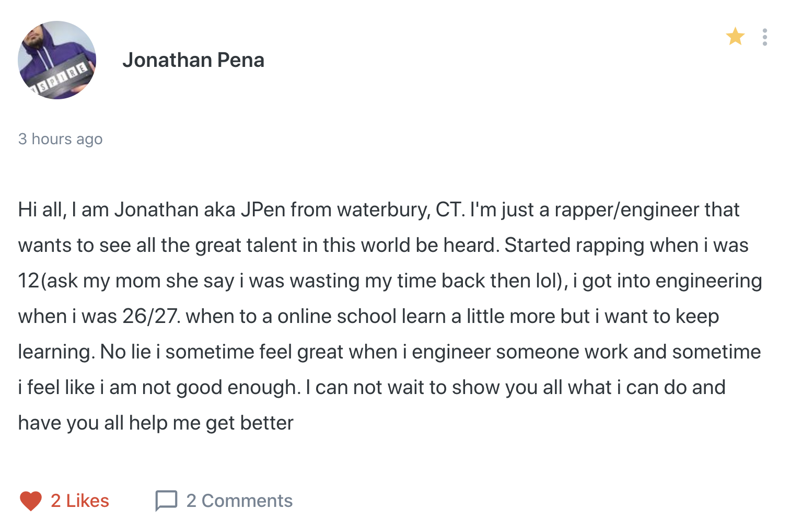The height and width of the screenshot is (532, 790).
Task: Click the text "waterbury, CT" in post
Action: click(x=399, y=210)
